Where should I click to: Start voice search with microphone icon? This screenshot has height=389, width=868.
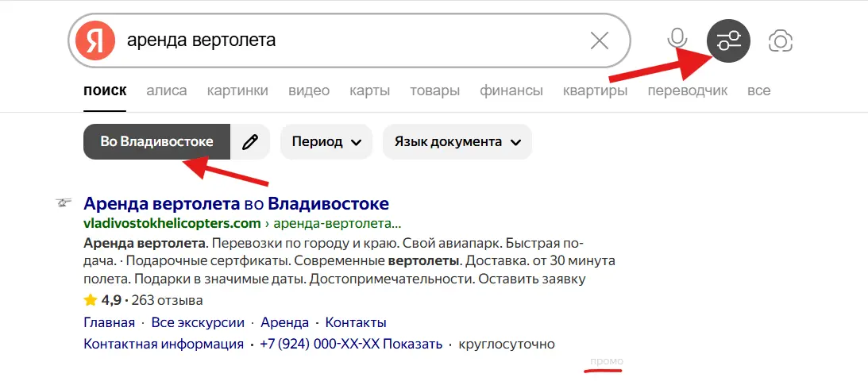point(677,40)
